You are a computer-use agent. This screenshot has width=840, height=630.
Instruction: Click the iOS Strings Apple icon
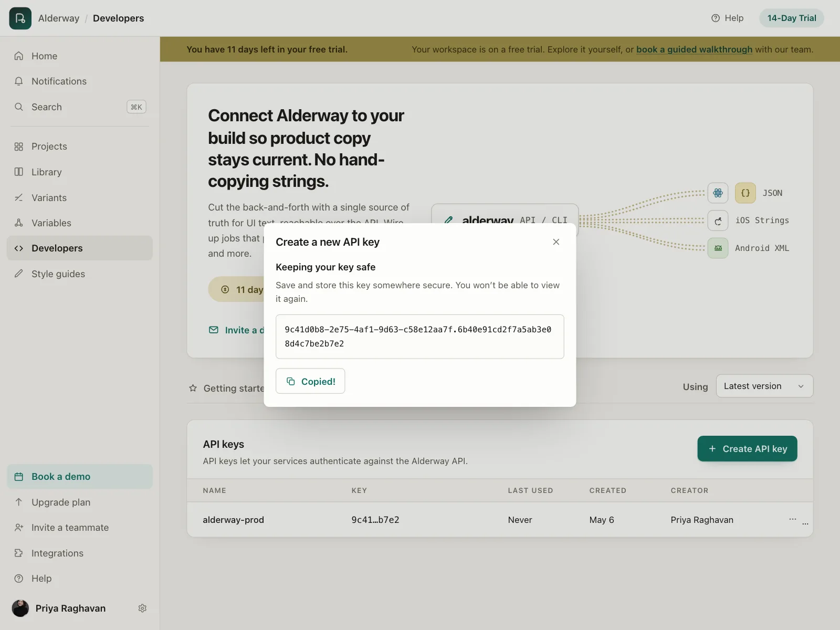(x=718, y=221)
